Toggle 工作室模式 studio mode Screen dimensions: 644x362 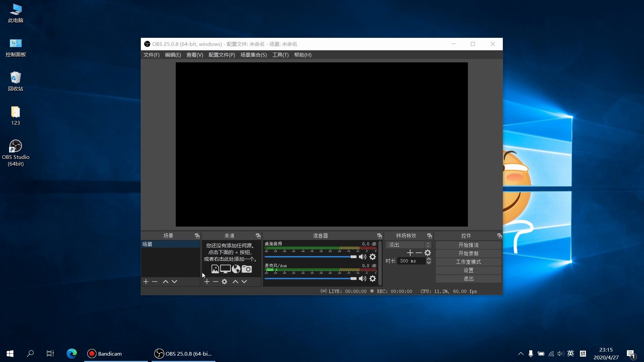pyautogui.click(x=468, y=262)
